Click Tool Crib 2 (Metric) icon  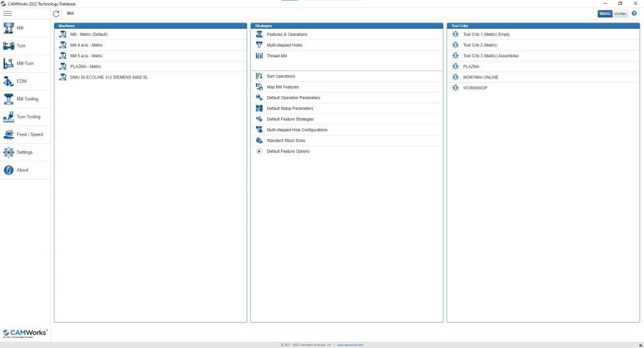coord(455,45)
